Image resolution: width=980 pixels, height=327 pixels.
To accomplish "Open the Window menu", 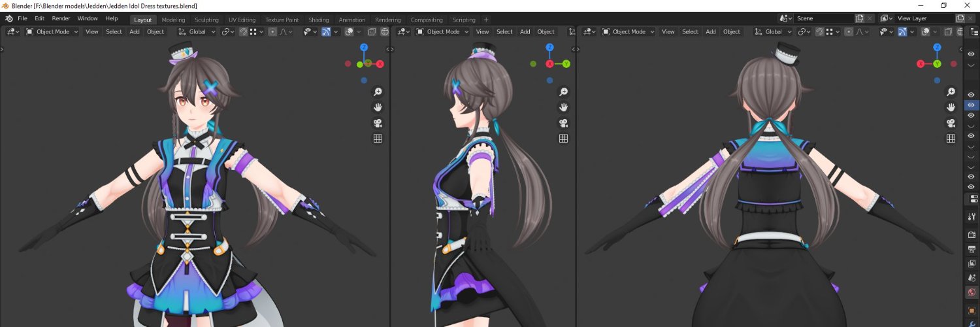I will (x=88, y=19).
